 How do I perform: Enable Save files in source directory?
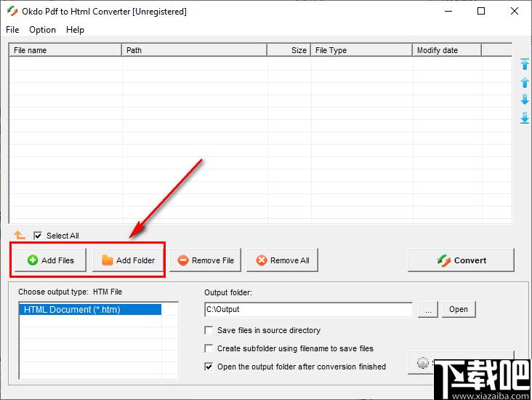point(209,330)
